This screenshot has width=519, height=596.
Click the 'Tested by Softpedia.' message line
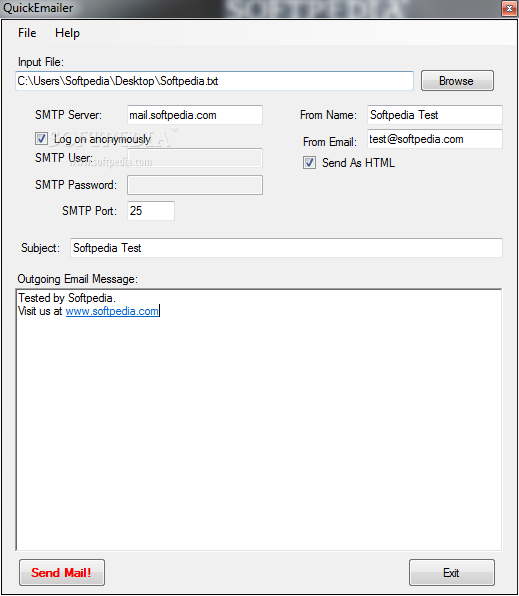(x=67, y=298)
